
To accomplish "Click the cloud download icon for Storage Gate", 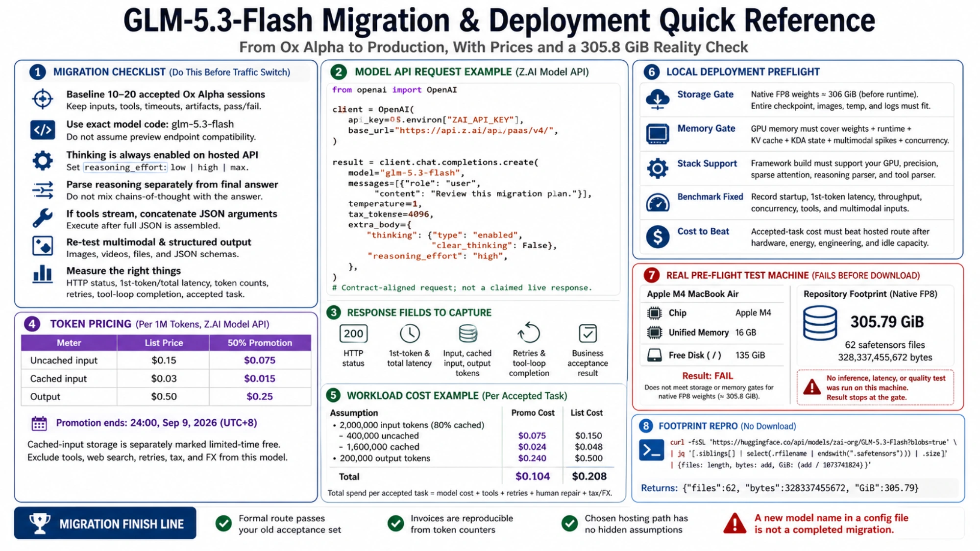I will pos(658,99).
